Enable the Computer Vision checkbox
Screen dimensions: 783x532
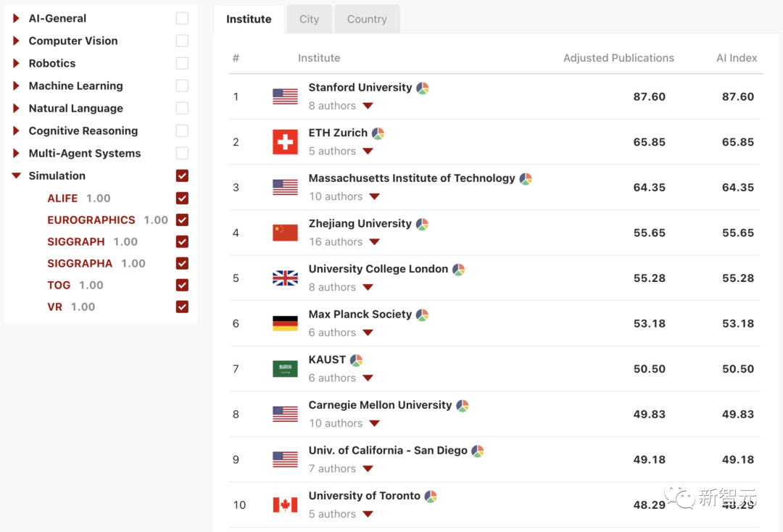(x=182, y=41)
